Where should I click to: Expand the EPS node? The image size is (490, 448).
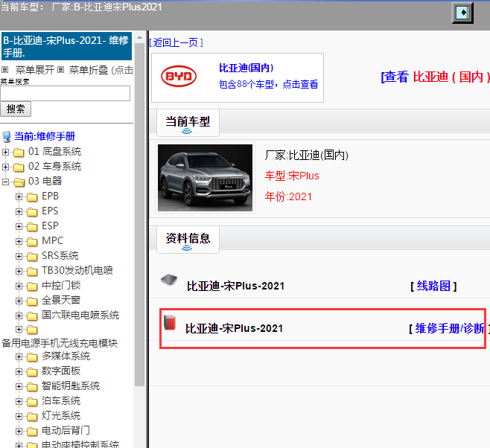click(19, 211)
